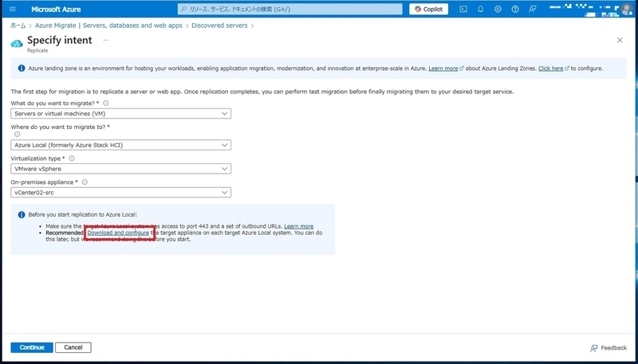The image size is (638, 364).
Task: Click the Microsoft Azure home logo text
Action: coord(56,10)
